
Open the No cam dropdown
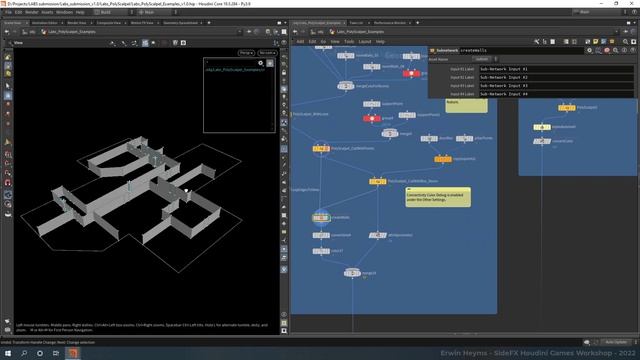tap(267, 53)
